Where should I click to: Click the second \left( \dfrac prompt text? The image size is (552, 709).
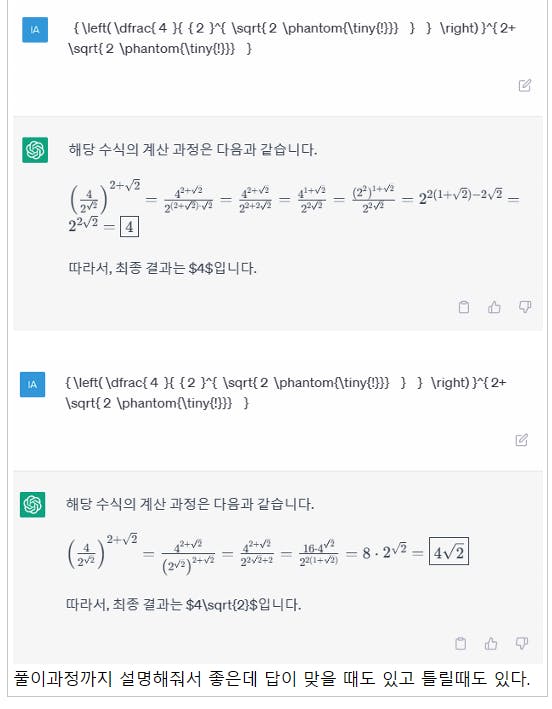coord(286,392)
